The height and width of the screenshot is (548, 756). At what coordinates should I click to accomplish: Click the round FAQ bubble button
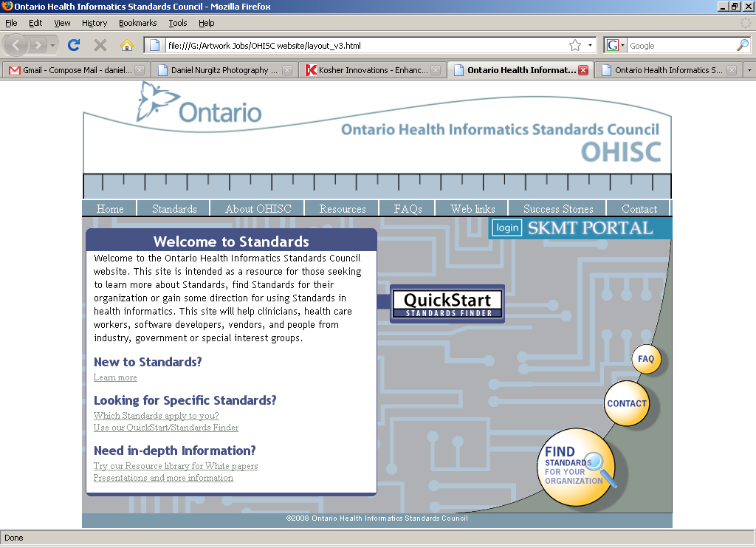tap(646, 359)
